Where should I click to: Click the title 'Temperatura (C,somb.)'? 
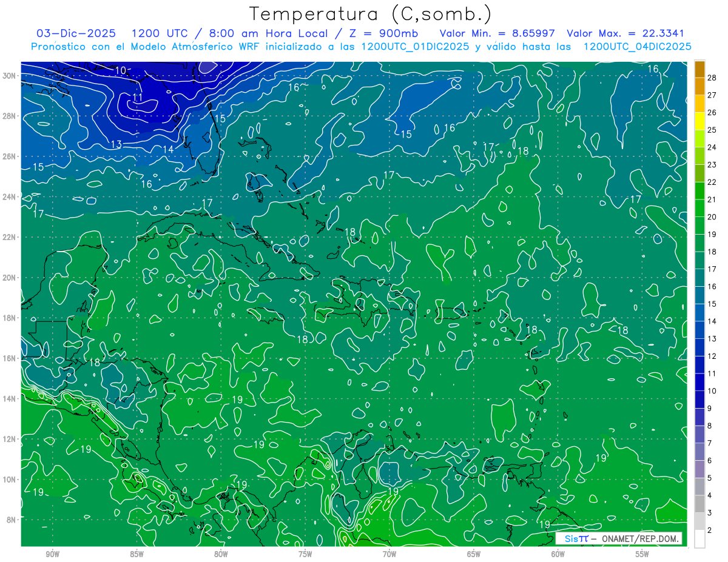tap(371, 15)
